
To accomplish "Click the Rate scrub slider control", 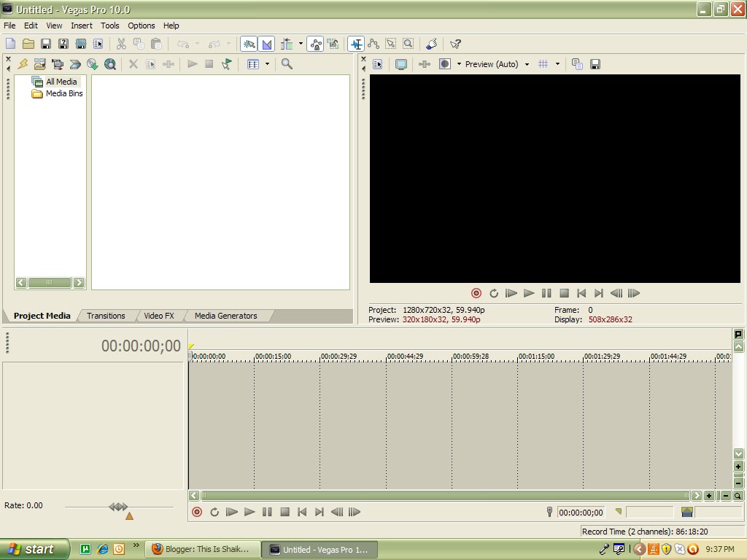I will (x=118, y=507).
